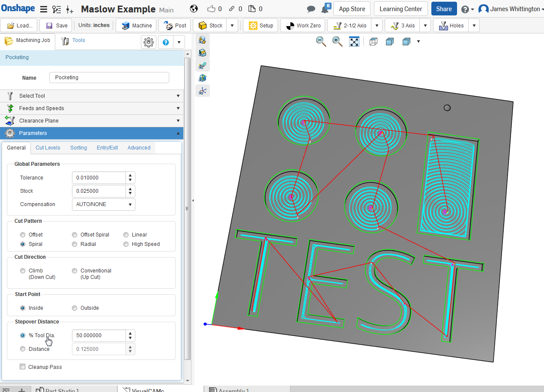Image resolution: width=544 pixels, height=392 pixels.
Task: Open the view options dropdown arrow
Action: (x=418, y=42)
